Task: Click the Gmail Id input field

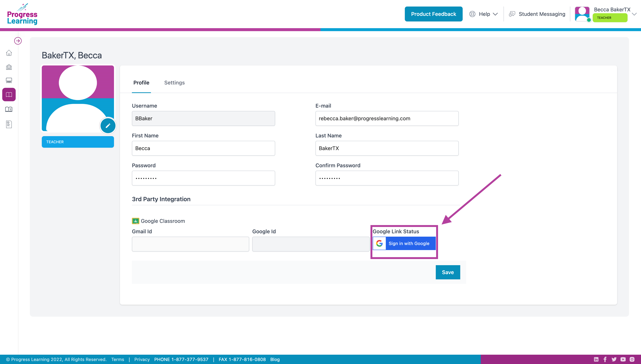Action: [x=190, y=244]
